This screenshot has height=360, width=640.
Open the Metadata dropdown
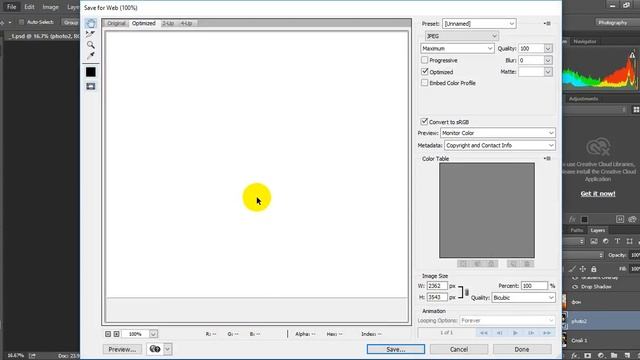click(x=500, y=145)
